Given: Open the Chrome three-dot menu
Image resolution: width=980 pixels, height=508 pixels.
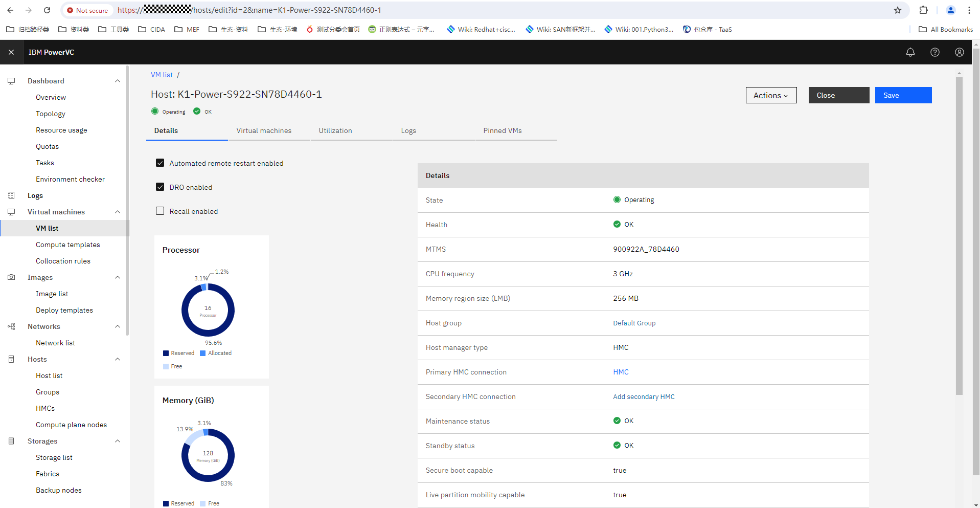Looking at the screenshot, I should [969, 10].
